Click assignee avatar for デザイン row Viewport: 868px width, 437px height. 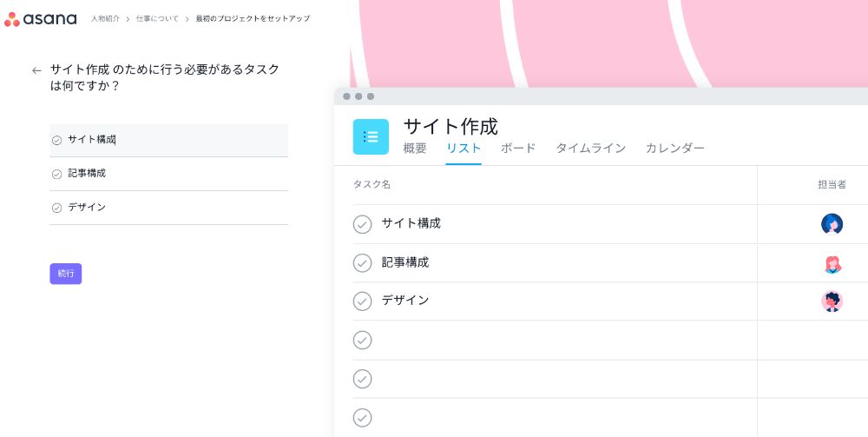point(832,301)
